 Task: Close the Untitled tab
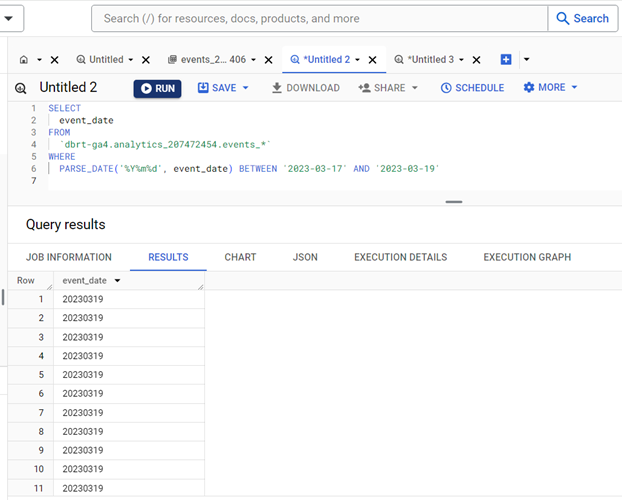tap(146, 60)
